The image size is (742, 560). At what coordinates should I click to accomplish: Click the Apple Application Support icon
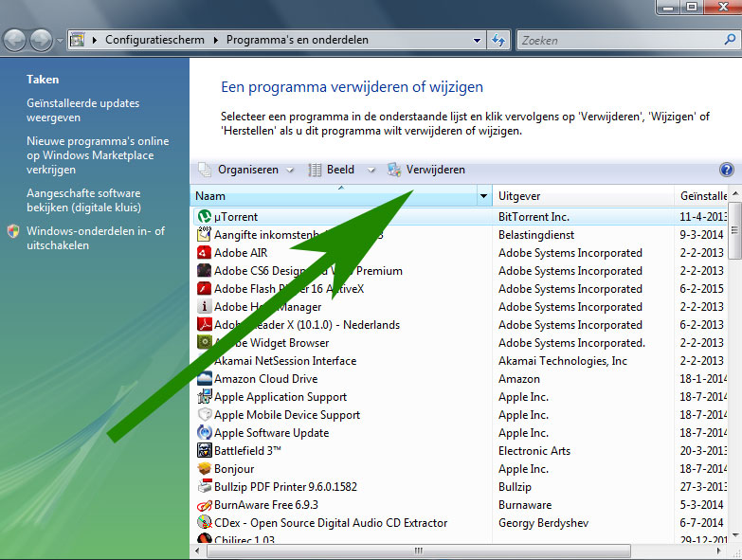204,396
